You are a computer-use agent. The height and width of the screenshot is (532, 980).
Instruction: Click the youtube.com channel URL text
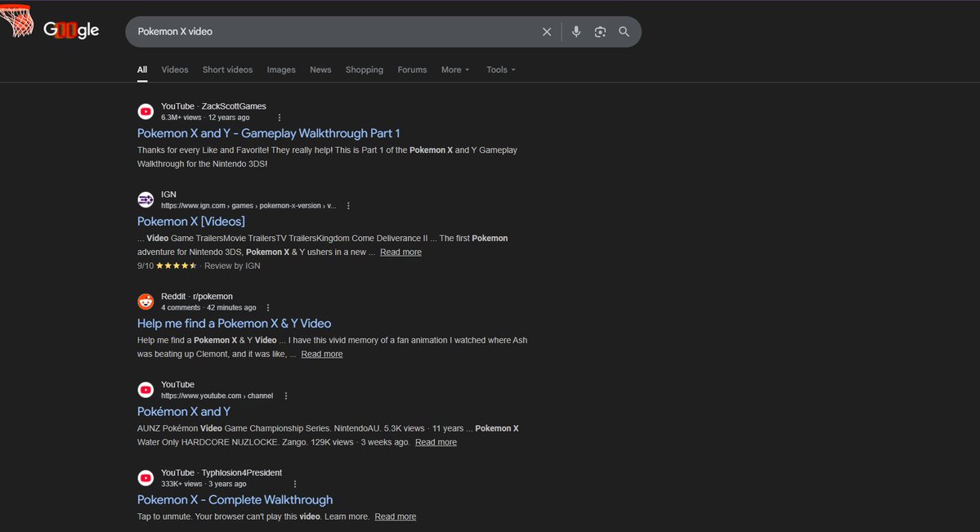(x=217, y=396)
